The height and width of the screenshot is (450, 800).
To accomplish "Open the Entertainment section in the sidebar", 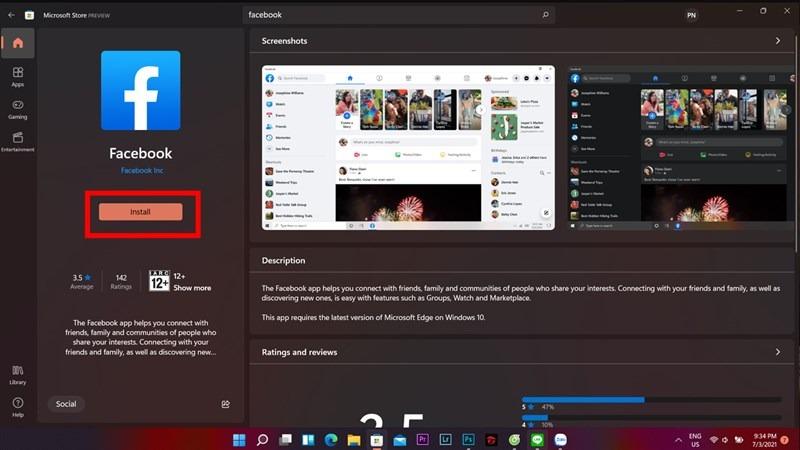I will [x=18, y=142].
